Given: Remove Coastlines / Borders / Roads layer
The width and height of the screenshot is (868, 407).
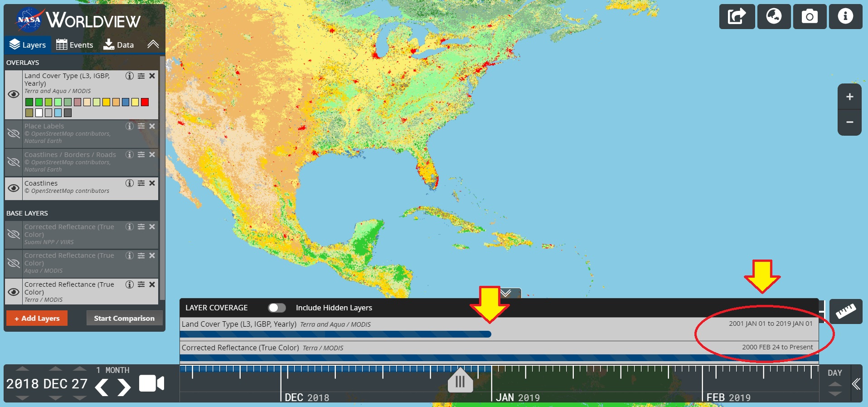Looking at the screenshot, I should pos(152,155).
